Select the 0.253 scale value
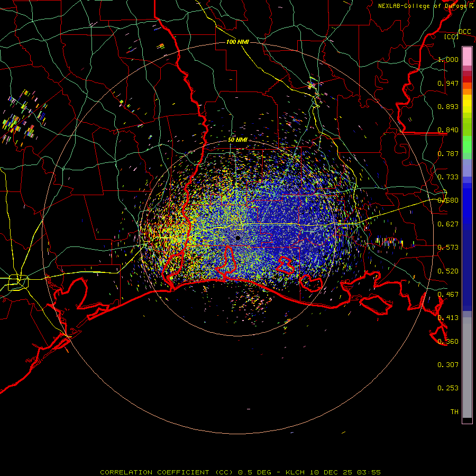The width and height of the screenshot is (476, 476). tap(448, 388)
